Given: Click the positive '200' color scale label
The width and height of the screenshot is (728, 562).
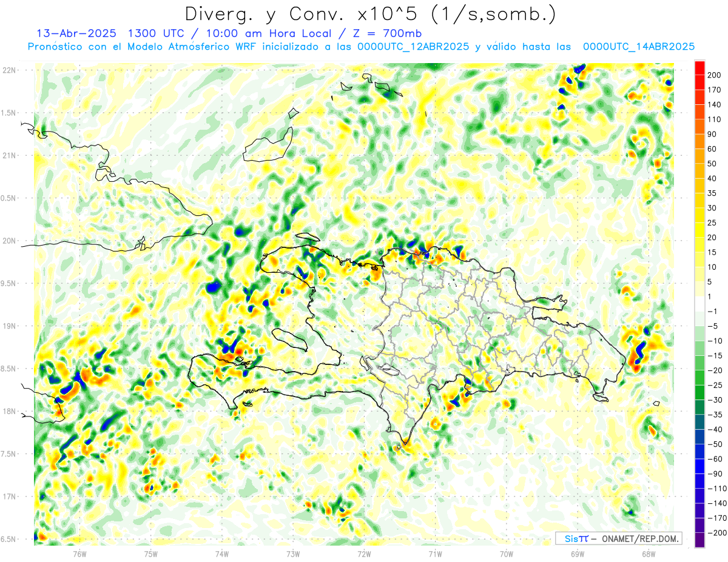Looking at the screenshot, I should tap(715, 75).
